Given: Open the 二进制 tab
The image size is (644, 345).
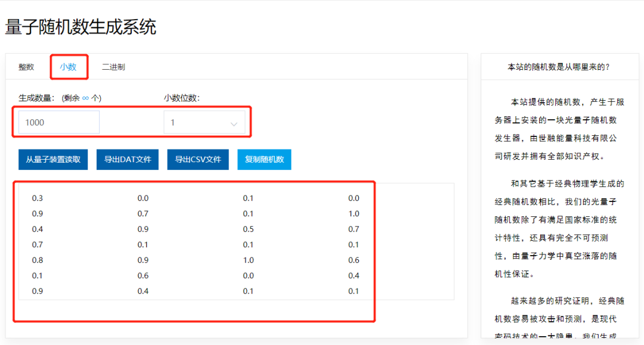Looking at the screenshot, I should click(x=113, y=67).
